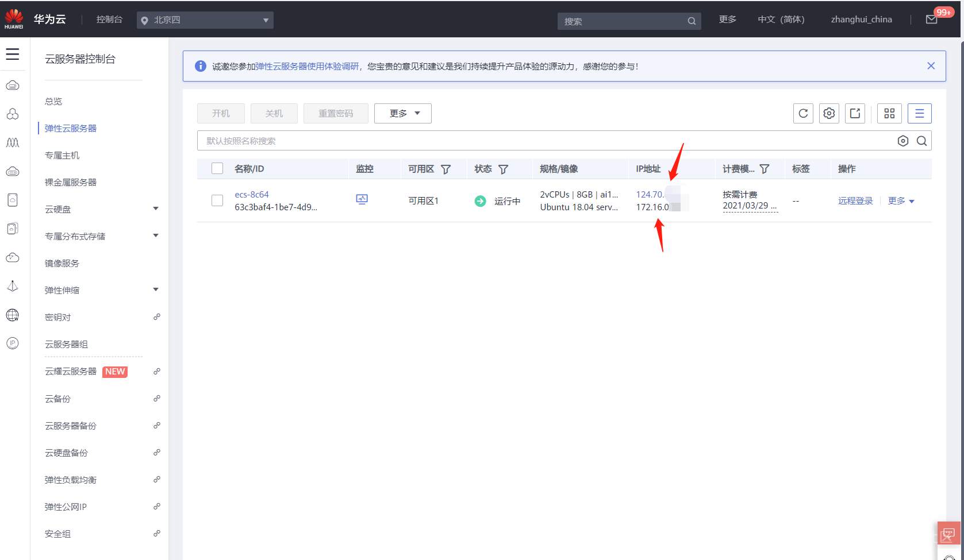This screenshot has width=964, height=560.
Task: Open 裸金属服务器 in the sidebar
Action: (x=71, y=182)
